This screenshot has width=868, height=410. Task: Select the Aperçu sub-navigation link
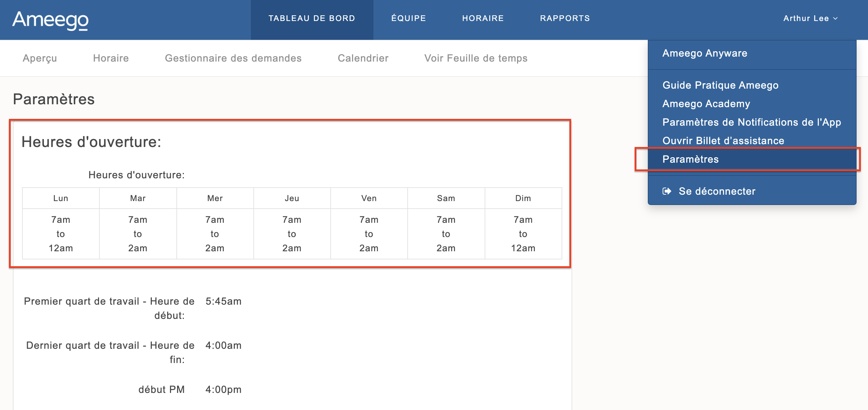point(40,58)
